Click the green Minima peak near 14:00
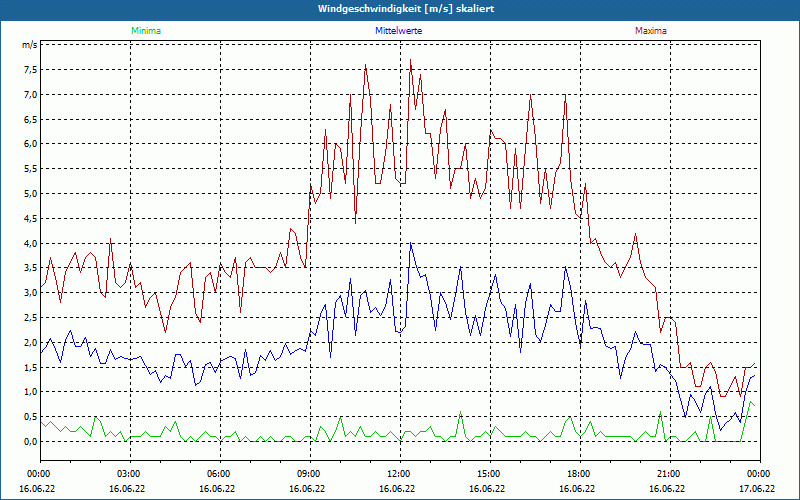800x500 pixels. [461, 412]
